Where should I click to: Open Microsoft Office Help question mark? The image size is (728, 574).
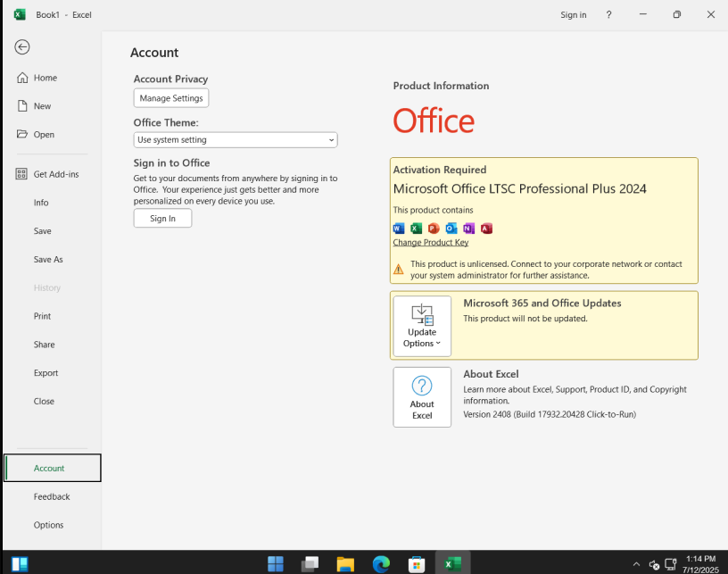[x=608, y=15]
